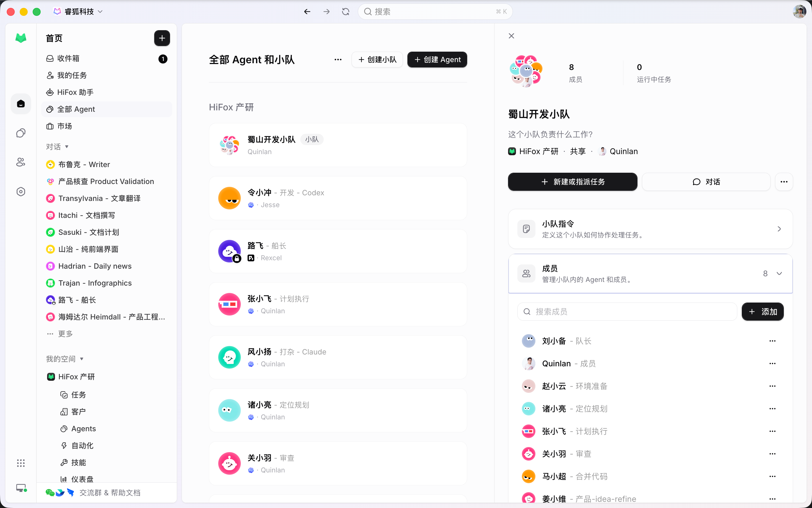Reload with the refresh icon
The height and width of the screenshot is (508, 812).
pyautogui.click(x=346, y=12)
